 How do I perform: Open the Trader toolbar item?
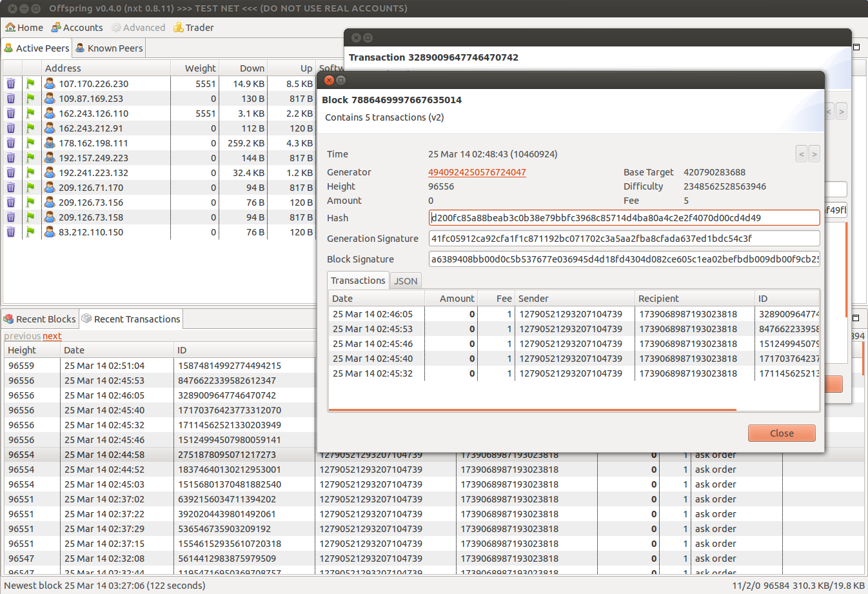click(x=193, y=28)
